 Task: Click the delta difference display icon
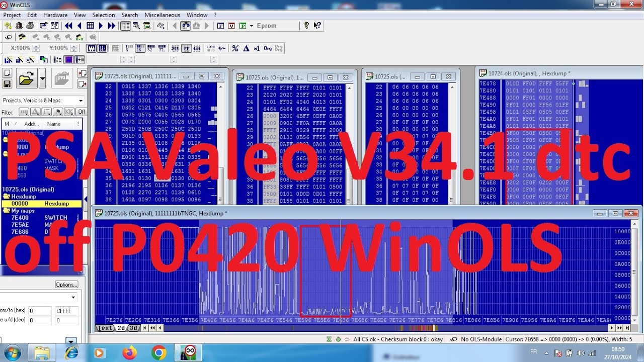[x=246, y=48]
